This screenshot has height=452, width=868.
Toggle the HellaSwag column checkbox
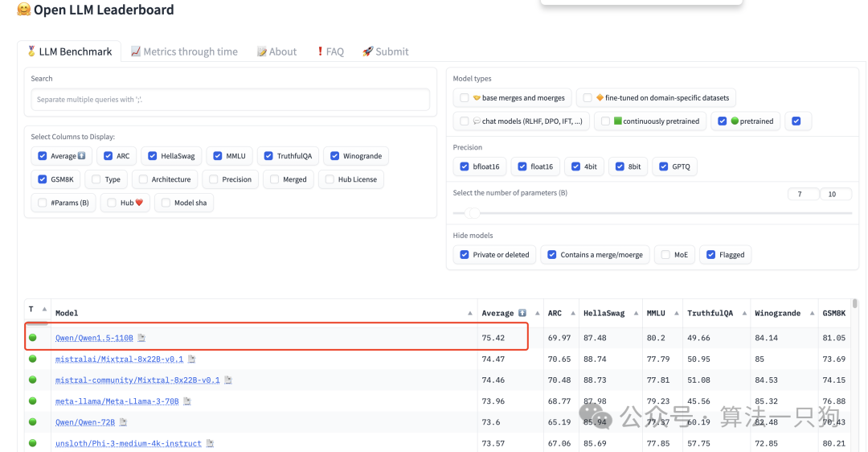[x=152, y=156]
